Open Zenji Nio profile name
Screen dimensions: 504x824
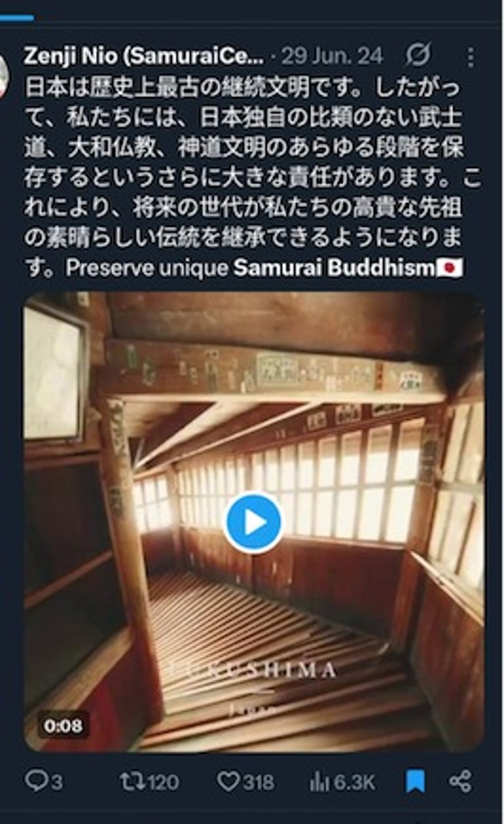[144, 56]
